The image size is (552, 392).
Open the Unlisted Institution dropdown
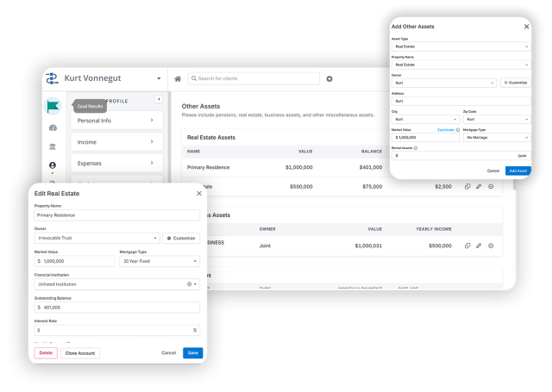[117, 284]
